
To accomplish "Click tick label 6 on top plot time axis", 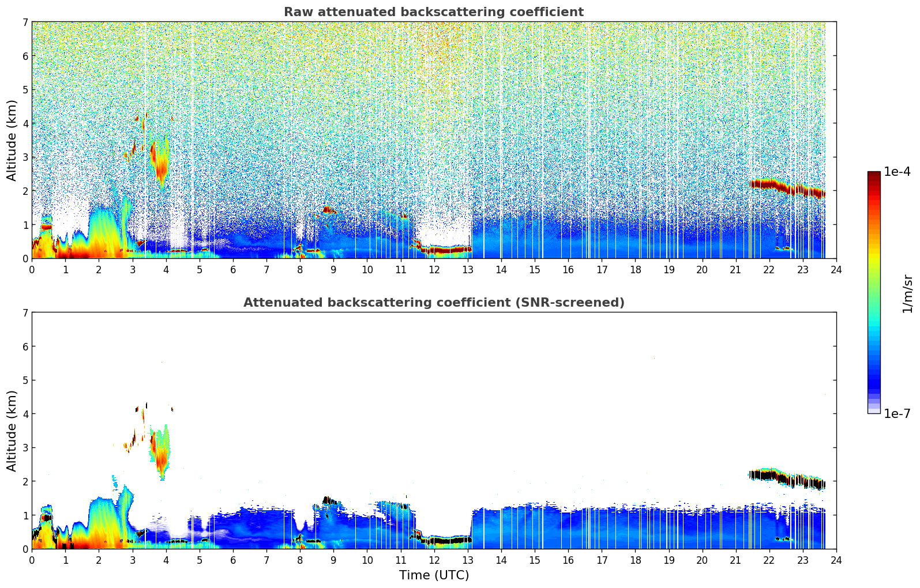I will pos(233,269).
